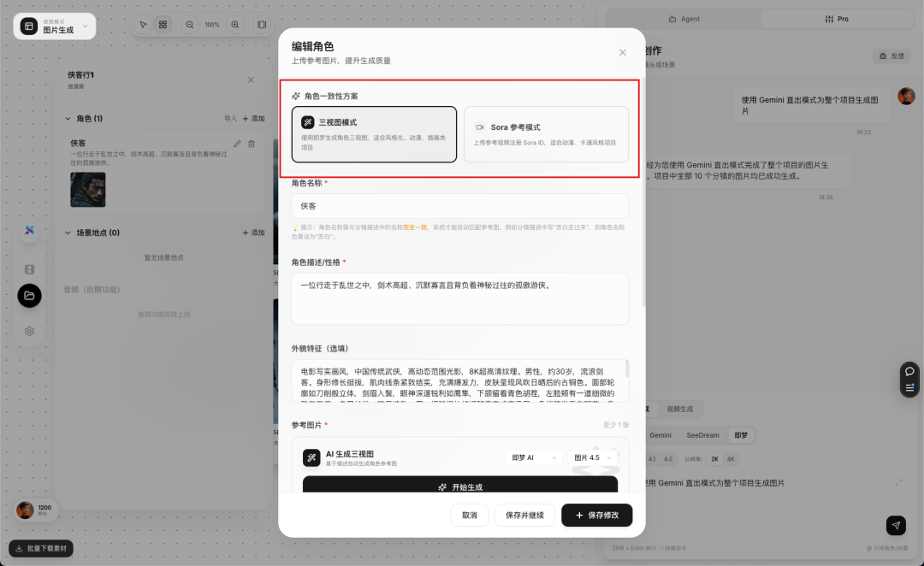Click the 保存修改 button
This screenshot has width=924, height=566.
[596, 515]
